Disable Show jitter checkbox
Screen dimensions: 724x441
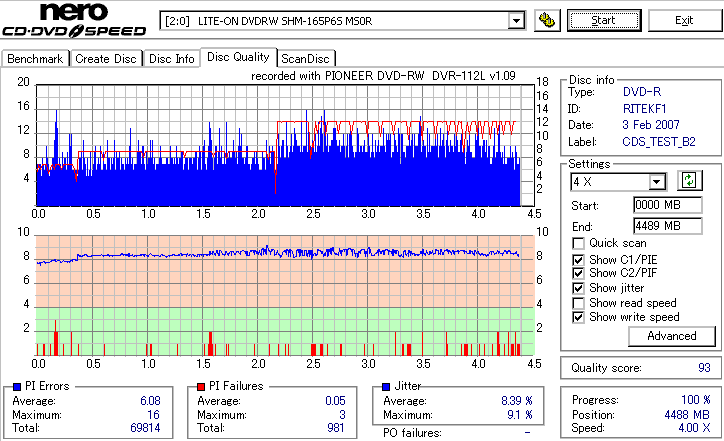(578, 288)
